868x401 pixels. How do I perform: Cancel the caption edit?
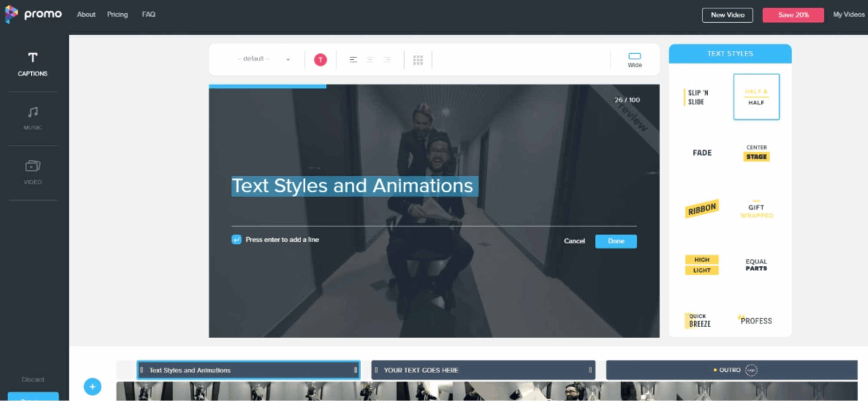pyautogui.click(x=574, y=241)
